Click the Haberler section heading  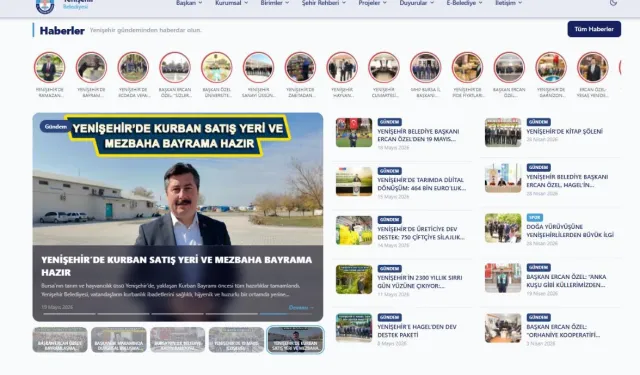pos(62,31)
